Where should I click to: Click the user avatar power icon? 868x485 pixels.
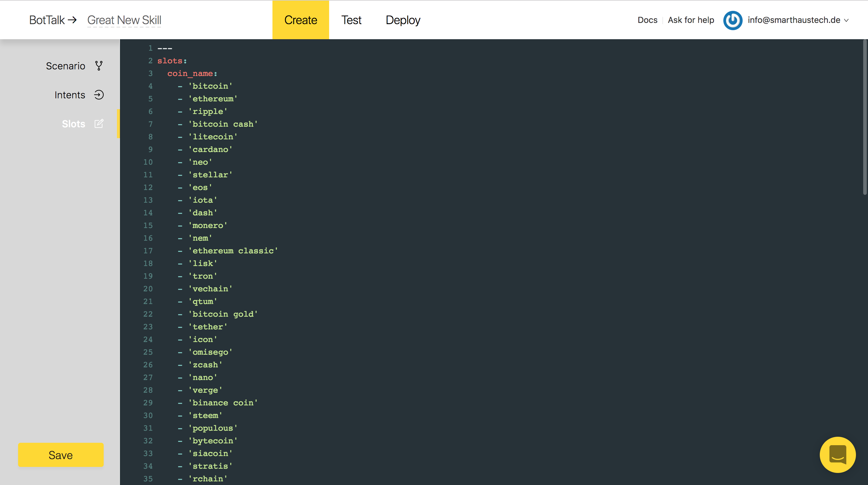733,20
